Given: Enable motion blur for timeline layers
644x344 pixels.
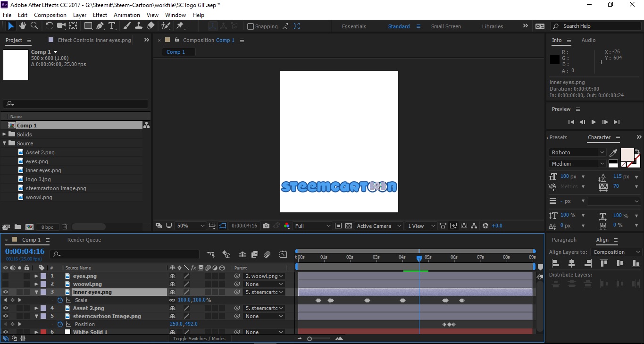Looking at the screenshot, I should click(267, 254).
